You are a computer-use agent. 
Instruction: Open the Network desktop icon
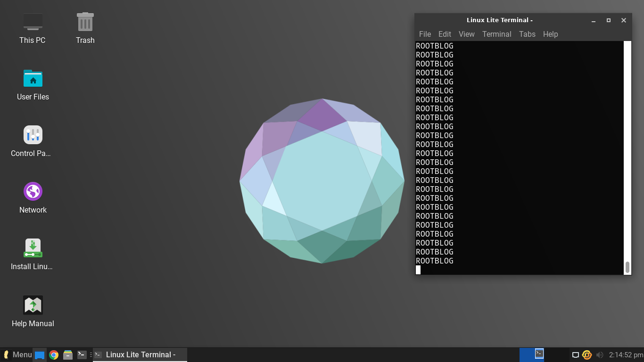[33, 191]
